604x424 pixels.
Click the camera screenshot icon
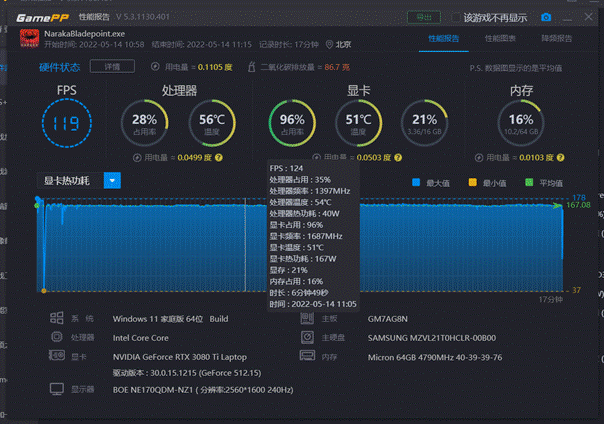(546, 17)
